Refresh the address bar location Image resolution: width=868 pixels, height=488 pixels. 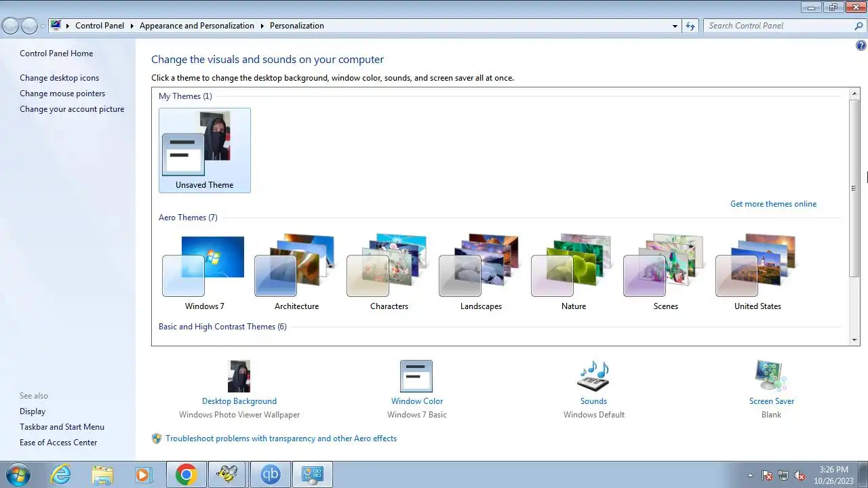tap(690, 26)
